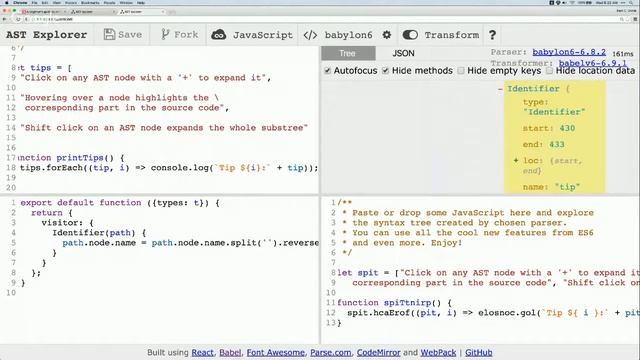This screenshot has width=640, height=360.
Task: Switch to the middle AST explorer browser tab
Action: pos(92,12)
